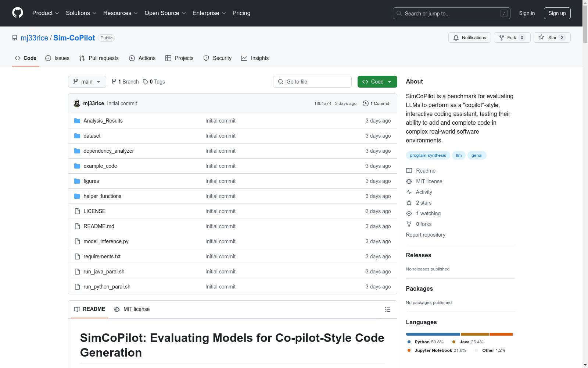
Task: Click the Sign in link
Action: [527, 13]
